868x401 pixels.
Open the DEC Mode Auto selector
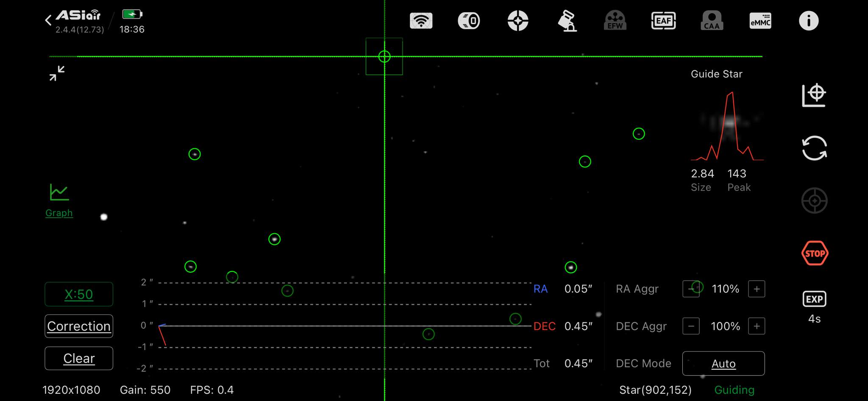(x=723, y=363)
